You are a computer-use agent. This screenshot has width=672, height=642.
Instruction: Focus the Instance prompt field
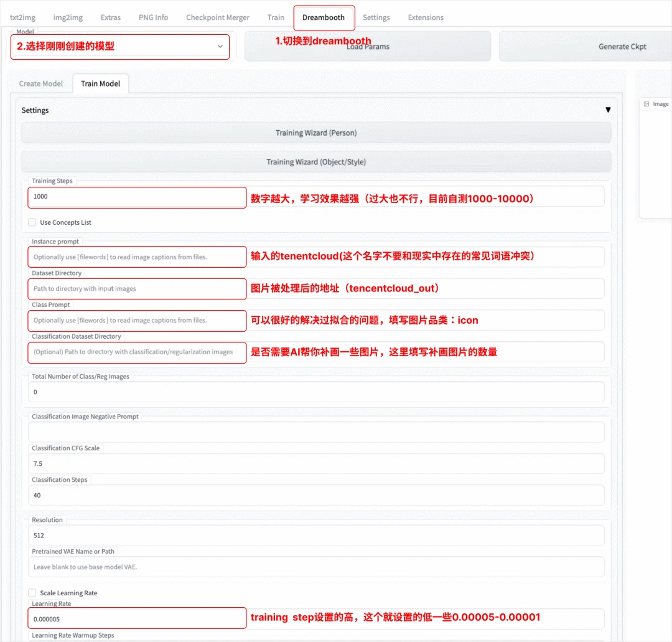click(137, 257)
